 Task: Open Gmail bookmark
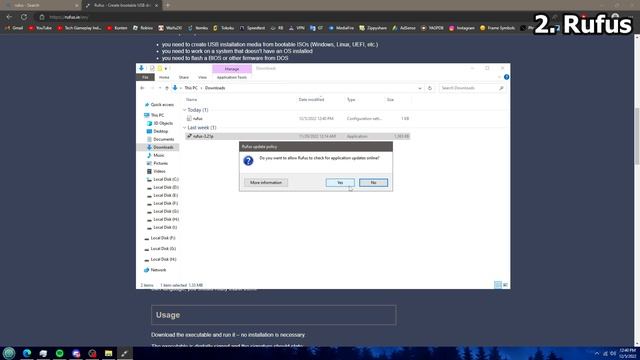[x=14, y=28]
